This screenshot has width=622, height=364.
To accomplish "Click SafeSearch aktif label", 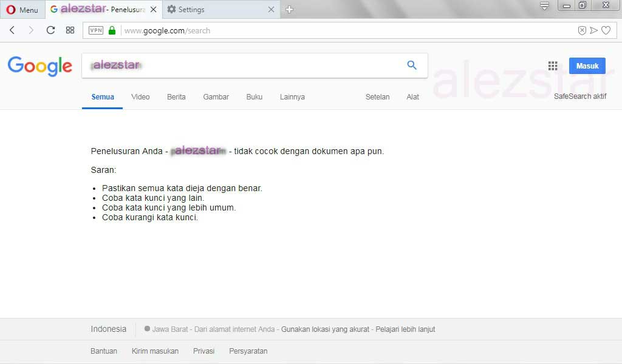I will pyautogui.click(x=580, y=96).
